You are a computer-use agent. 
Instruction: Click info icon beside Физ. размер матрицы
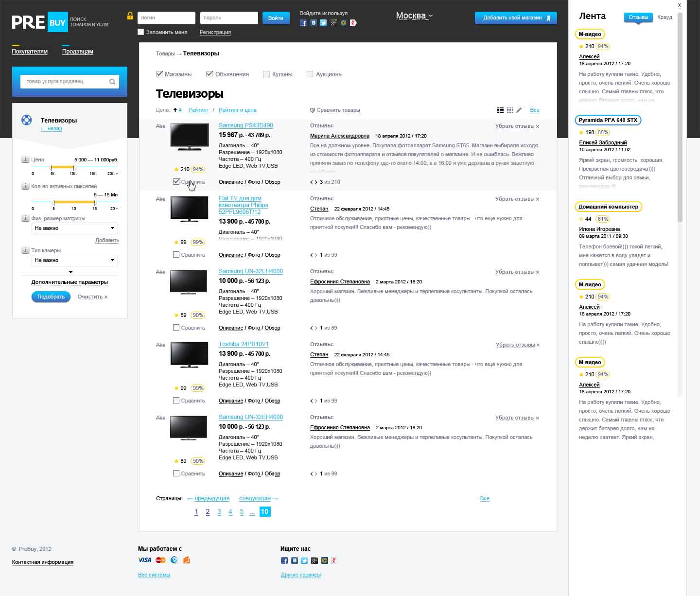coord(25,218)
